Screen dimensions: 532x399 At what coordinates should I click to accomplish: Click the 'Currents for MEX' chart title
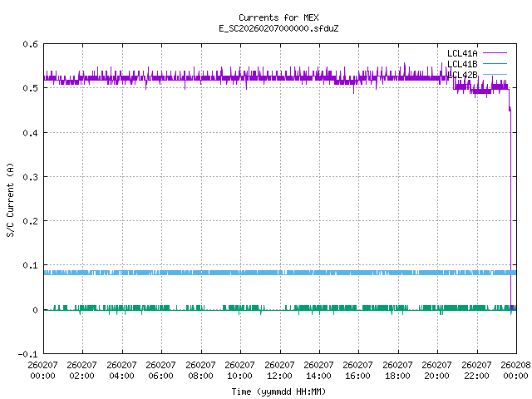click(278, 17)
